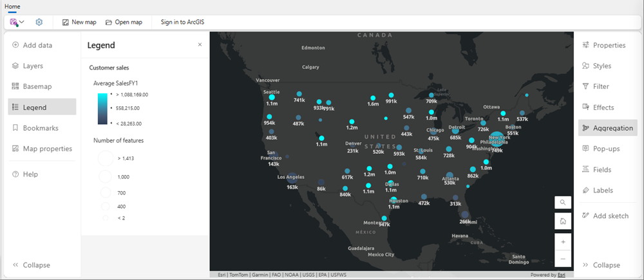Viewport: 644px width, 280px height.
Task: Open the Filter tool
Action: (x=608, y=86)
